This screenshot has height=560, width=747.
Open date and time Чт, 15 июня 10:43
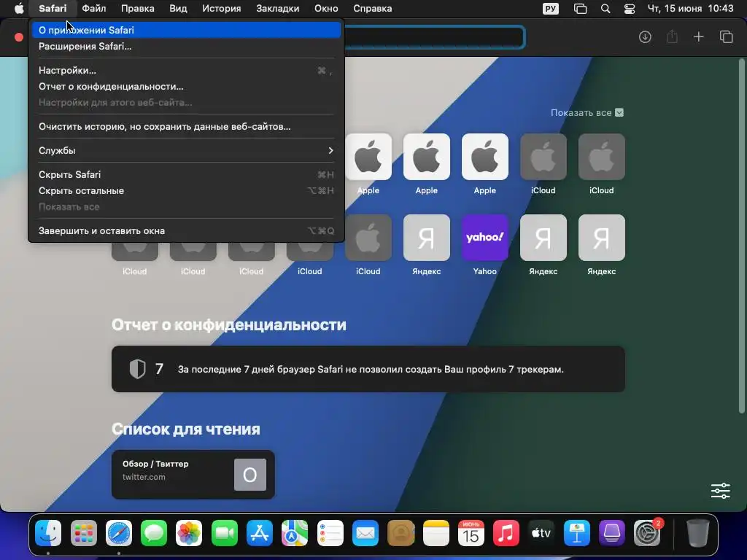coord(690,9)
